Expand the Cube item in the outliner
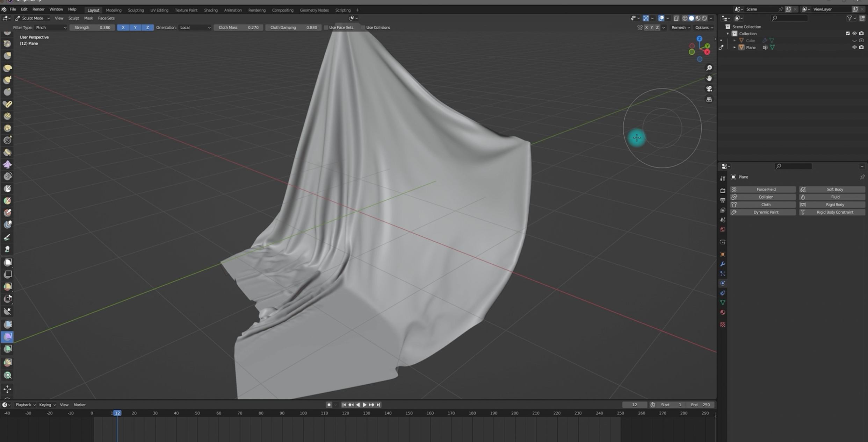The width and height of the screenshot is (868, 442). [735, 40]
